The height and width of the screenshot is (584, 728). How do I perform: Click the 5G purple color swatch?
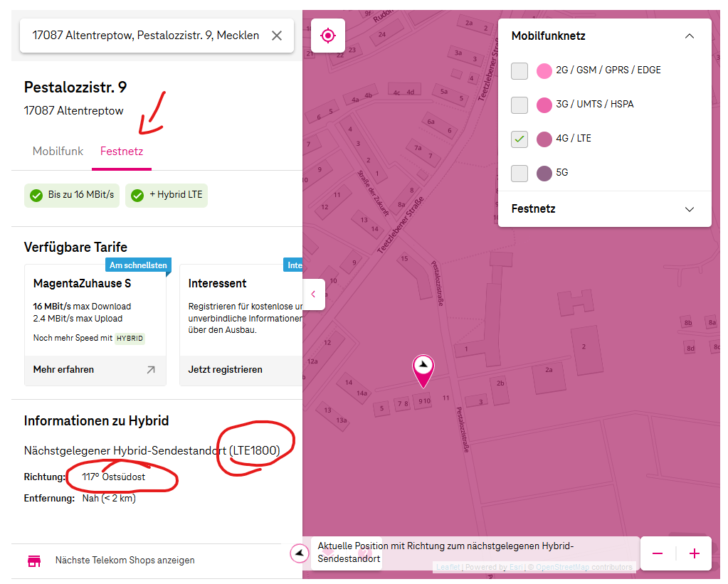544,173
